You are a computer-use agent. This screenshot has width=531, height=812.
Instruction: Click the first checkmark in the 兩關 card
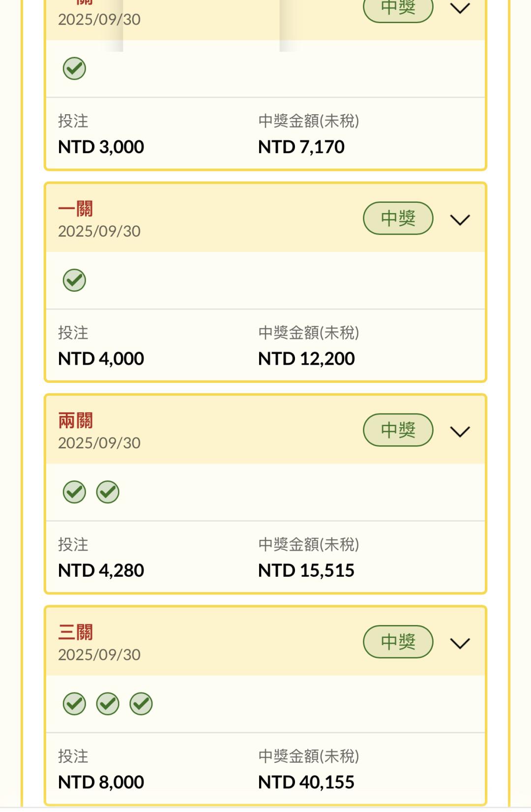tap(74, 492)
